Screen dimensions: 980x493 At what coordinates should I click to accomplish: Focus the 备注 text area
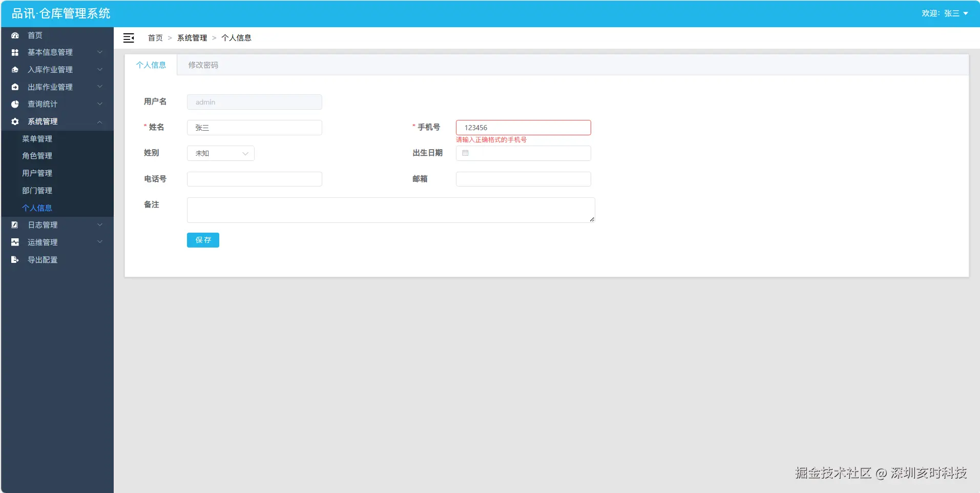(391, 210)
